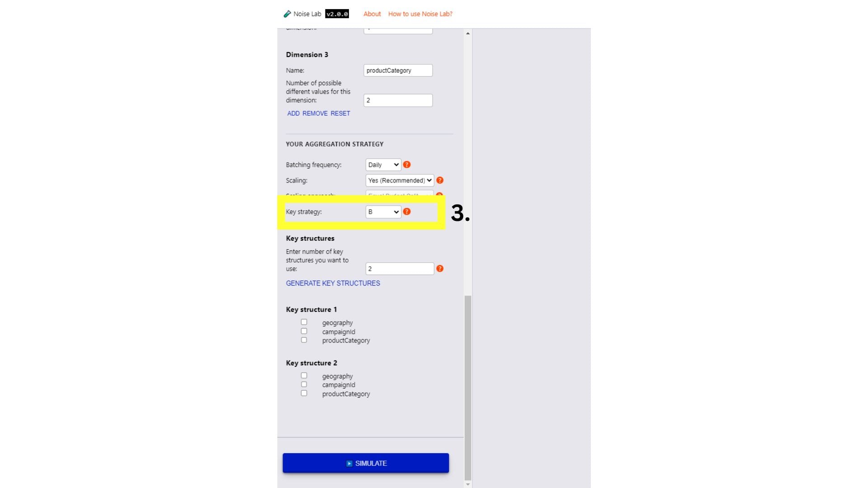Expand the Scaling dropdown
The width and height of the screenshot is (868, 488).
(400, 180)
